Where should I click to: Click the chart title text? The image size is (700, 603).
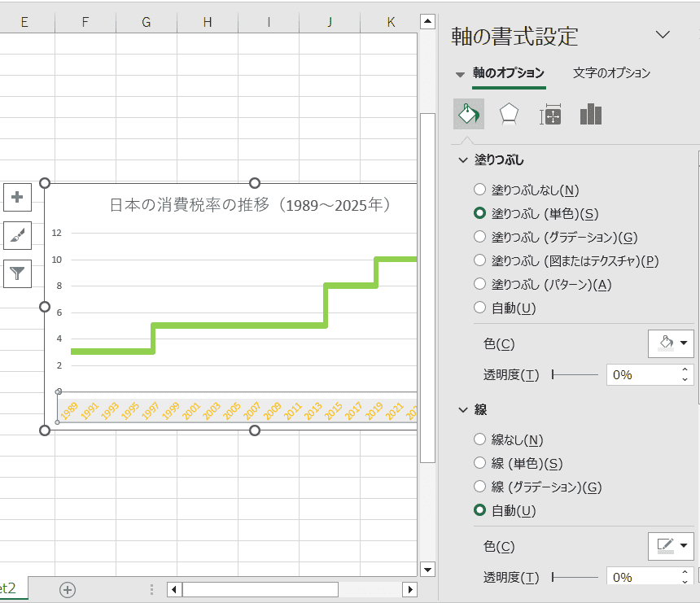point(250,205)
